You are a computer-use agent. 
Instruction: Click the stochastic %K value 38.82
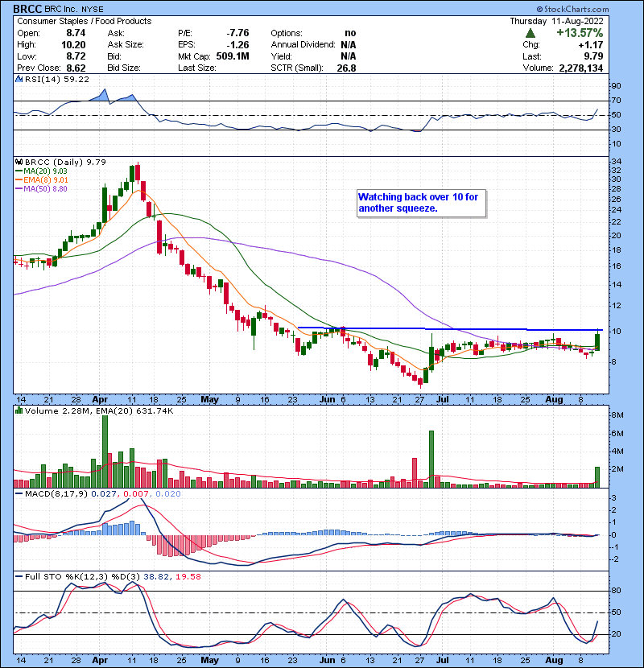tap(155, 576)
